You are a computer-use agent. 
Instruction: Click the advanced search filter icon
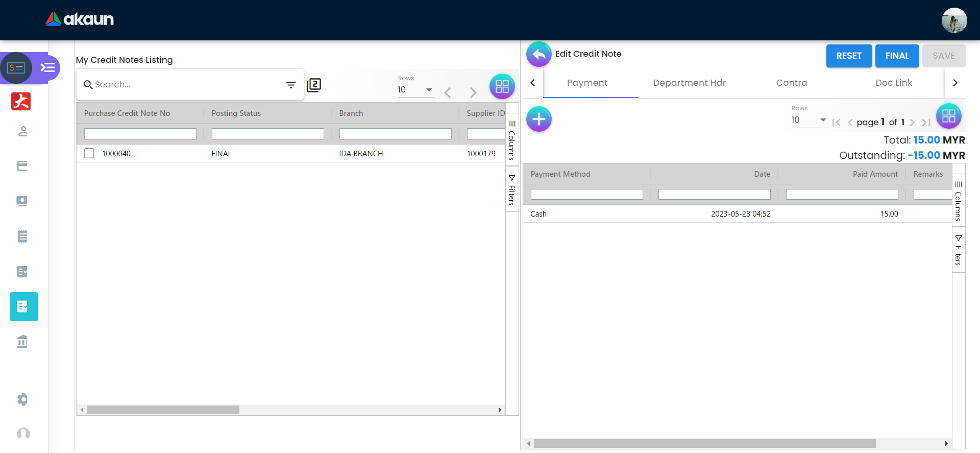[x=291, y=85]
